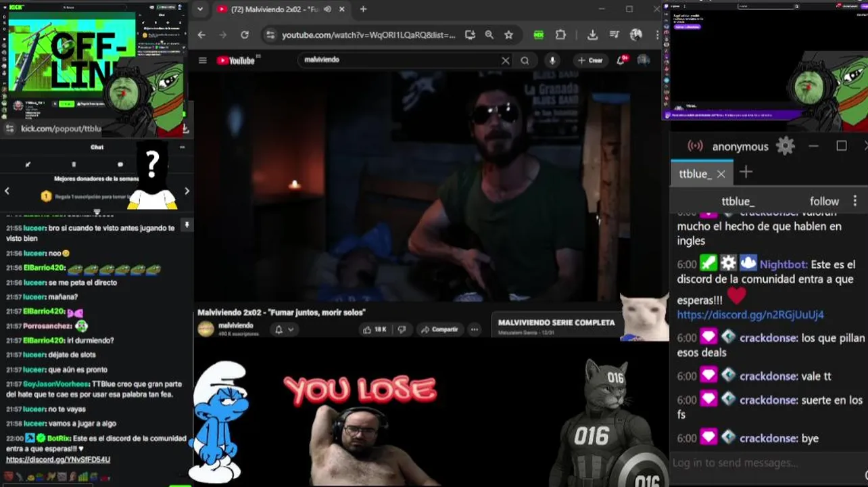Open the green extension icon in Chrome toolbar
This screenshot has width=868, height=487.
point(539,35)
